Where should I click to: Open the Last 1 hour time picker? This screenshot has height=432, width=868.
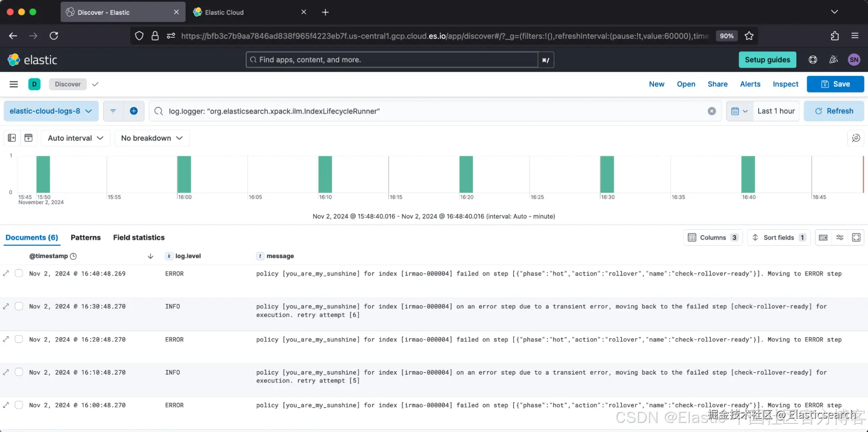tap(776, 111)
